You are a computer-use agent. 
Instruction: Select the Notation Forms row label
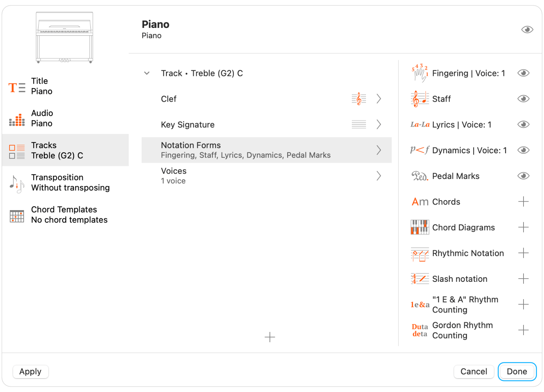[191, 145]
